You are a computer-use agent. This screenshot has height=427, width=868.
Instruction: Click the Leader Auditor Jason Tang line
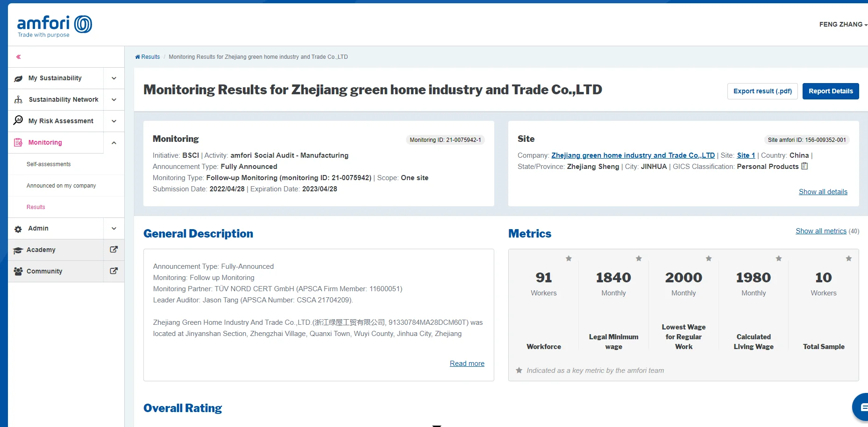[253, 300]
